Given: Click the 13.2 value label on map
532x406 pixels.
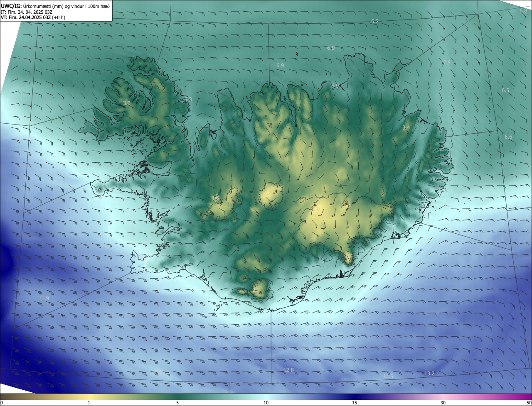Looking at the screenshot, I should pos(429,374).
